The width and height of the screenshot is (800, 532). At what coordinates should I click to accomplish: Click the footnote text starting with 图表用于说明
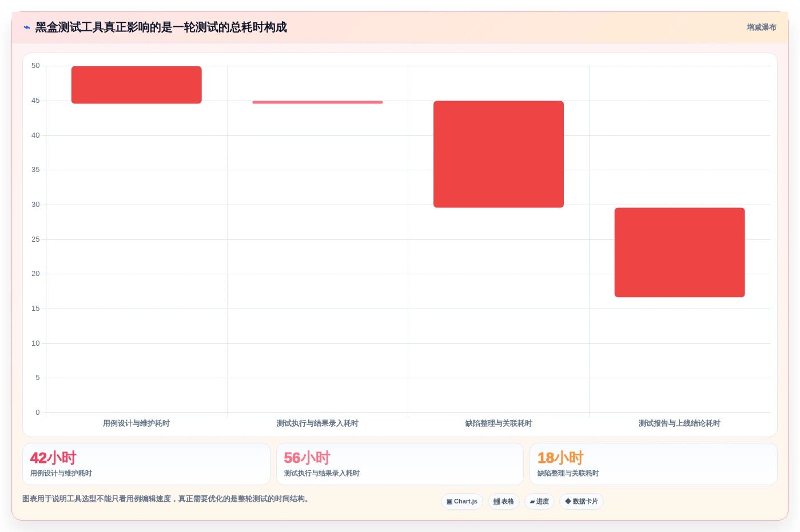point(166,499)
